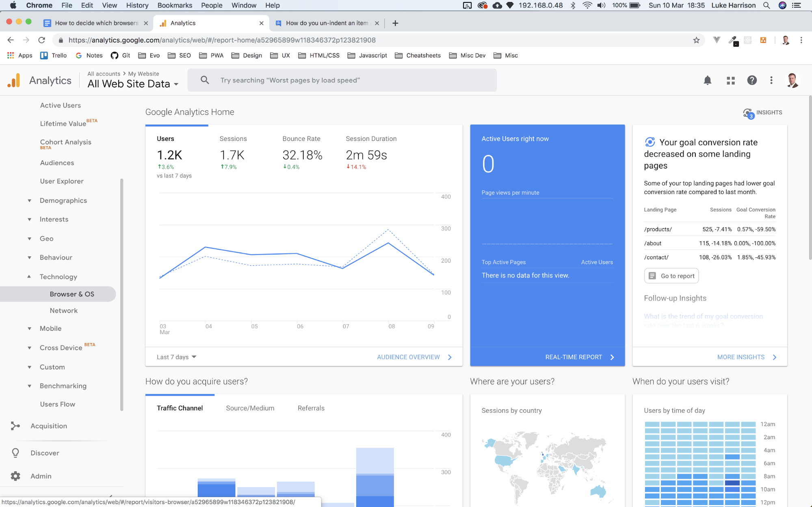Click the /products/ landing page row
Viewport: 812px width, 507px height.
click(710, 229)
